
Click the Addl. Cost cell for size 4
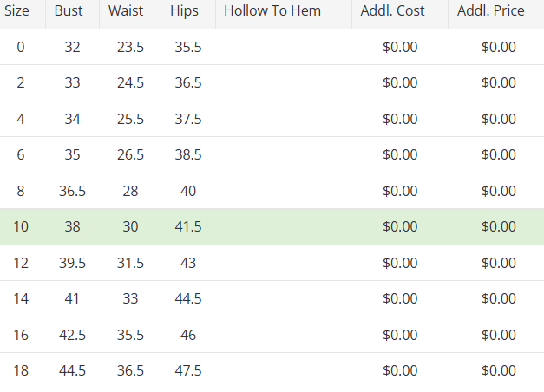tap(400, 119)
